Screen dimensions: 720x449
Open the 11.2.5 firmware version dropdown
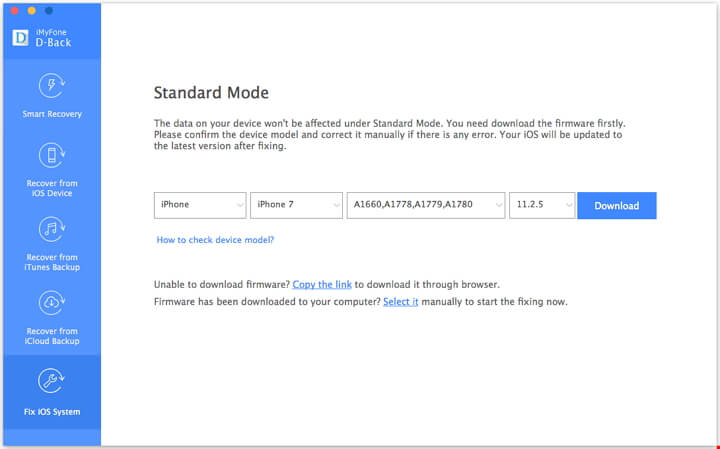point(542,205)
